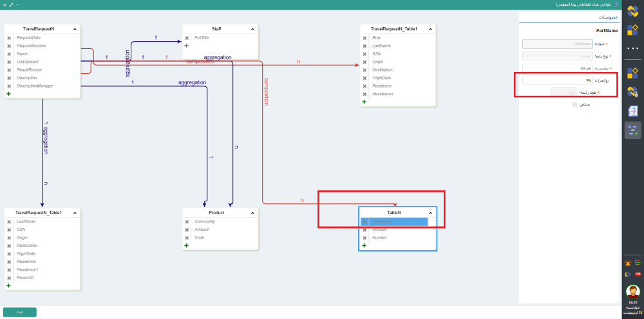Click the بوکمارک input field containing PN
This screenshot has height=319, width=644.
(557, 80)
